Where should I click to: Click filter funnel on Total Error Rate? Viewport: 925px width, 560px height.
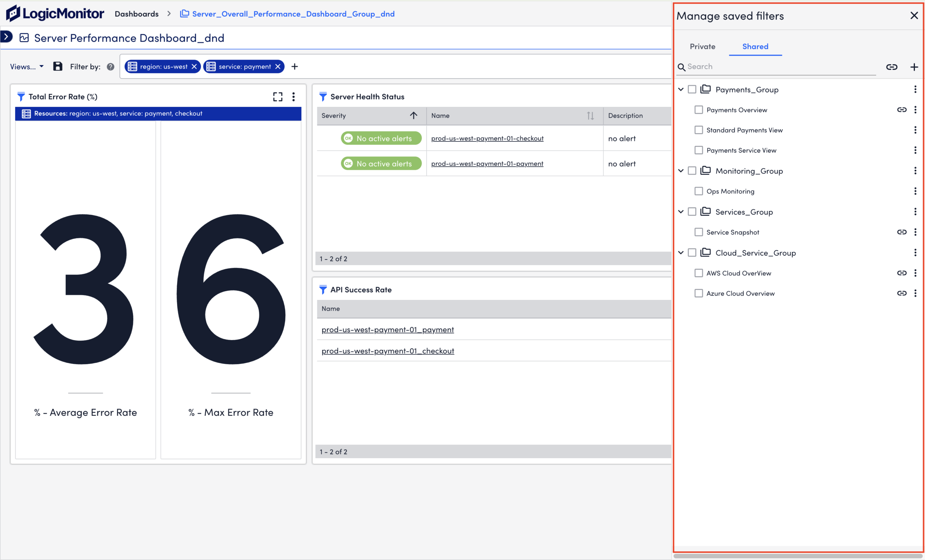(21, 97)
